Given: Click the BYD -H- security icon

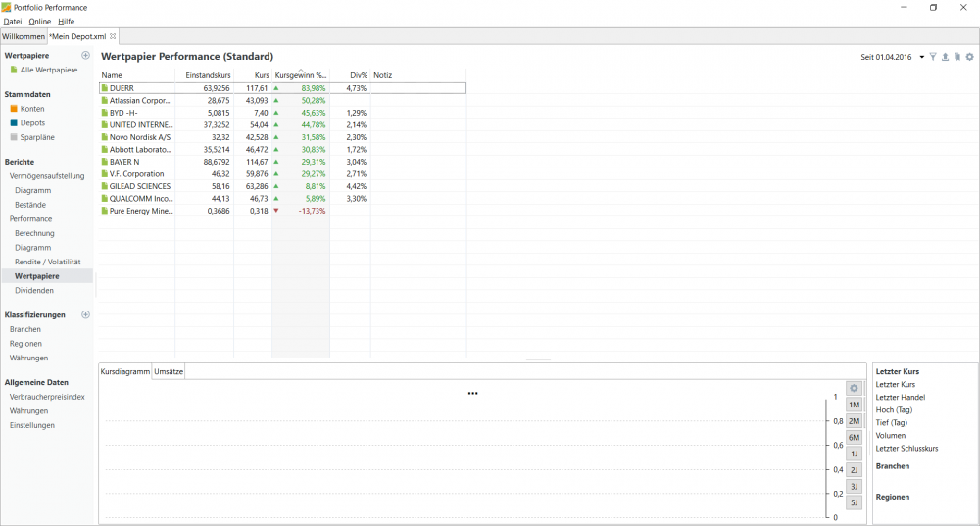Looking at the screenshot, I should pyautogui.click(x=105, y=113).
